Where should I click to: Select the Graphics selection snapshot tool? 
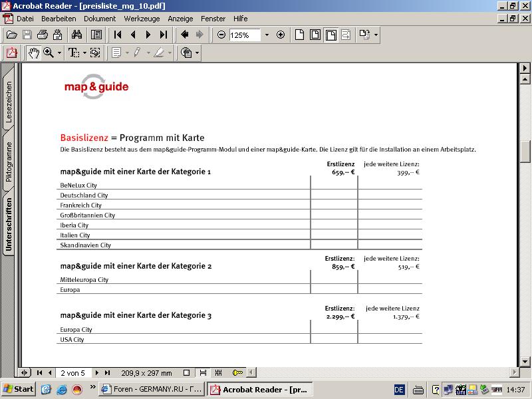(95, 53)
